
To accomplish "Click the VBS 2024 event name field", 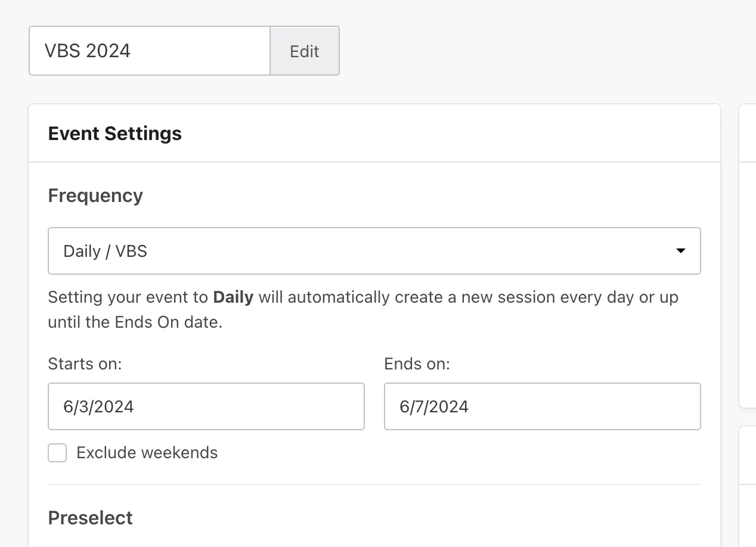I will coord(149,51).
